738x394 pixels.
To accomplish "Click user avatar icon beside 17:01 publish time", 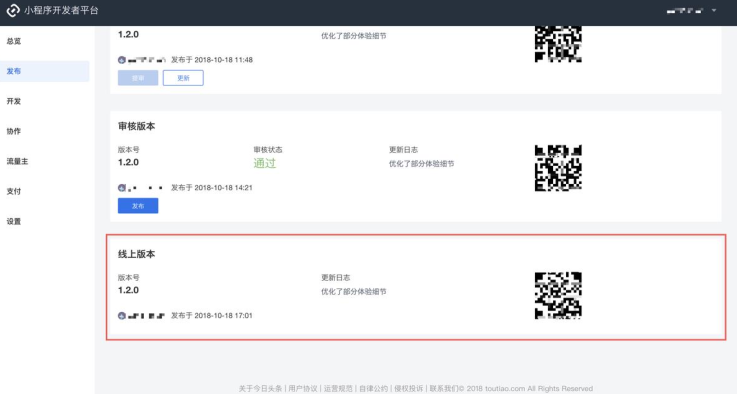I will (122, 315).
